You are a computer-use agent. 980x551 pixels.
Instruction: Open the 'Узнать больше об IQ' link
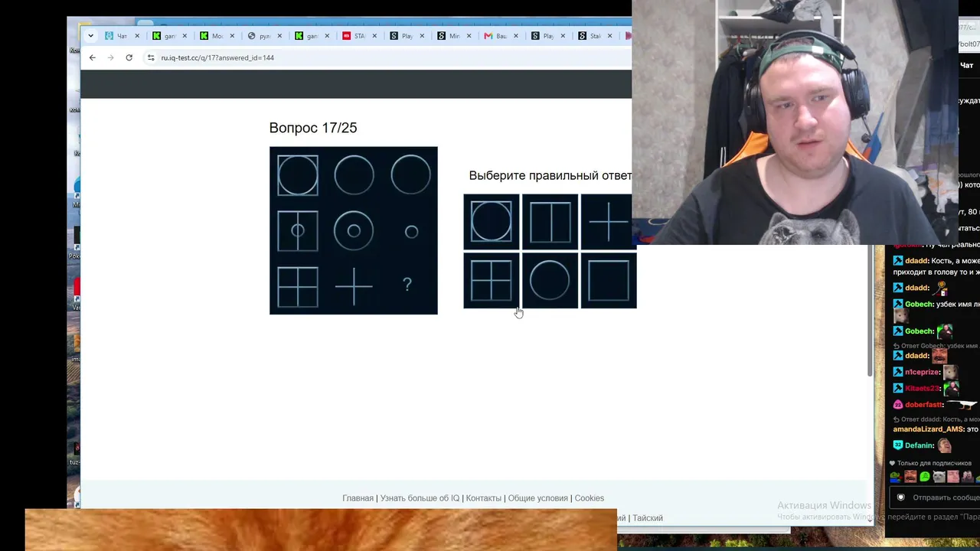pos(420,498)
